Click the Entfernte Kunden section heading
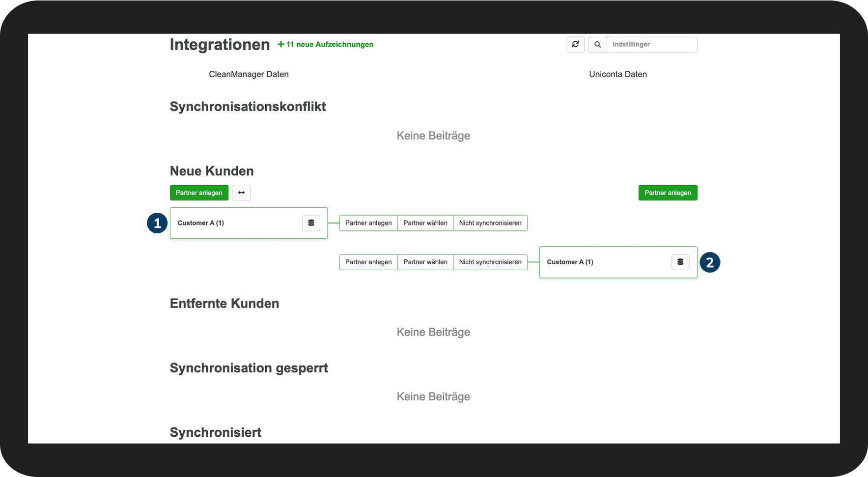The height and width of the screenshot is (477, 868). coord(224,303)
